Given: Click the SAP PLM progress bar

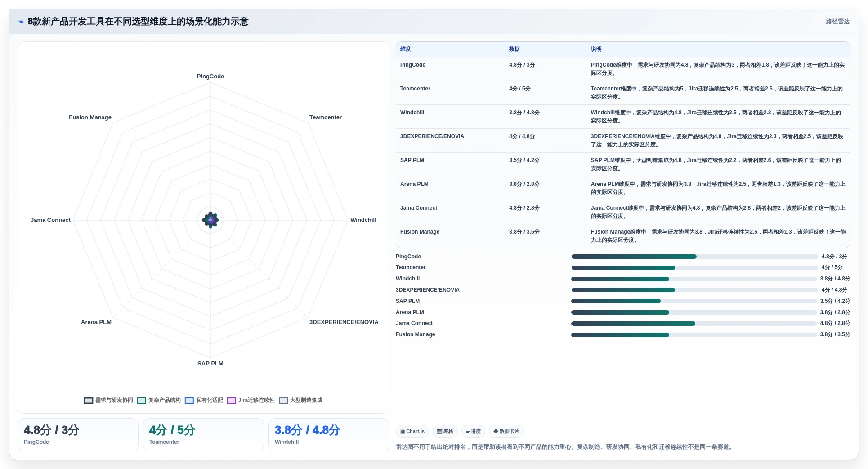Looking at the screenshot, I should [694, 301].
